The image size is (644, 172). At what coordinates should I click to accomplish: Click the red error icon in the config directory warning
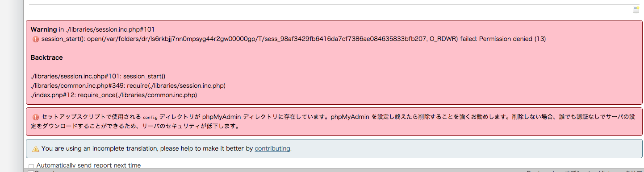click(36, 117)
